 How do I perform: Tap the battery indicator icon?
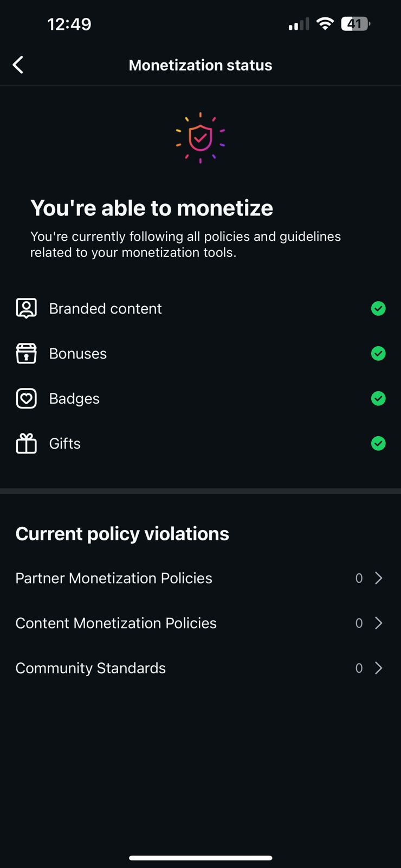[355, 24]
